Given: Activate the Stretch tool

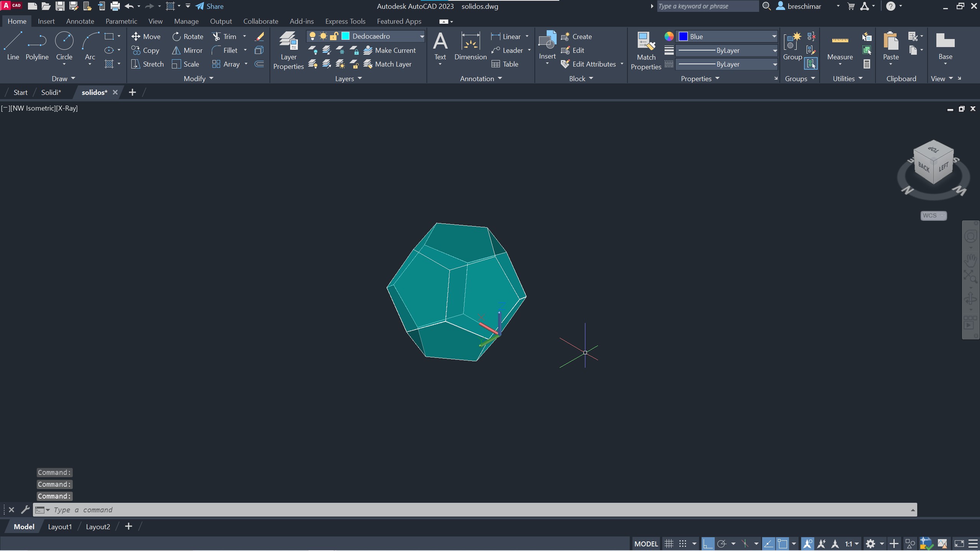Looking at the screenshot, I should (147, 64).
